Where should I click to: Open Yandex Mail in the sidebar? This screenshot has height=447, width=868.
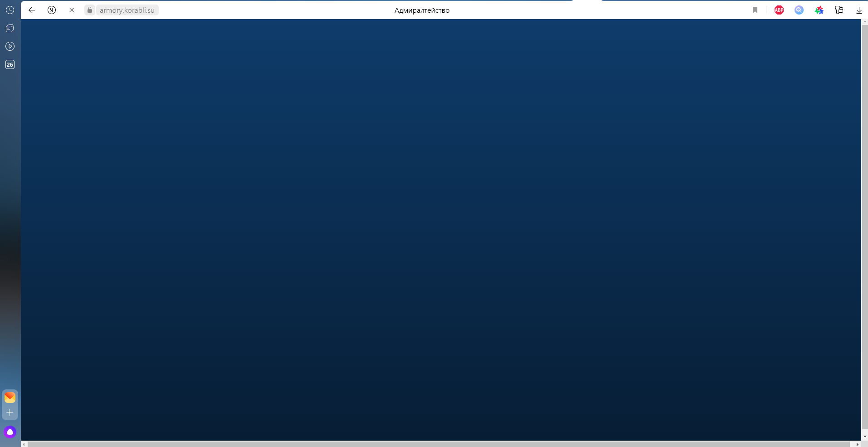pyautogui.click(x=10, y=398)
